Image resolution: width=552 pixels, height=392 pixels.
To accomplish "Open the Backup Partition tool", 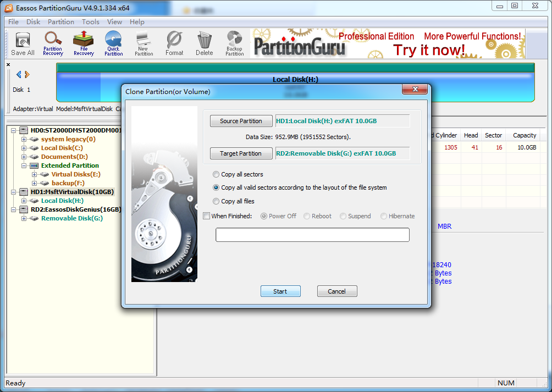I will click(234, 44).
